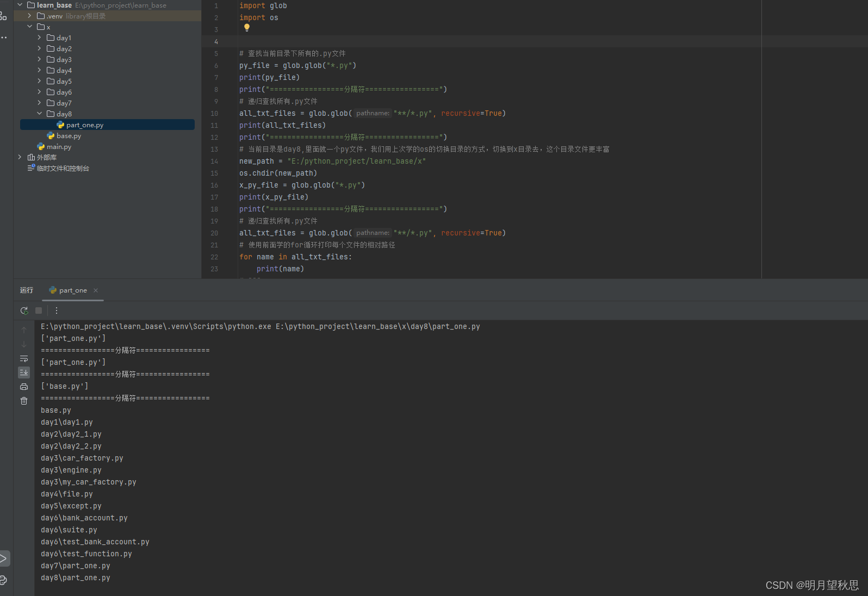
Task: Click the os.chdir(new_path) code line
Action: coord(278,173)
